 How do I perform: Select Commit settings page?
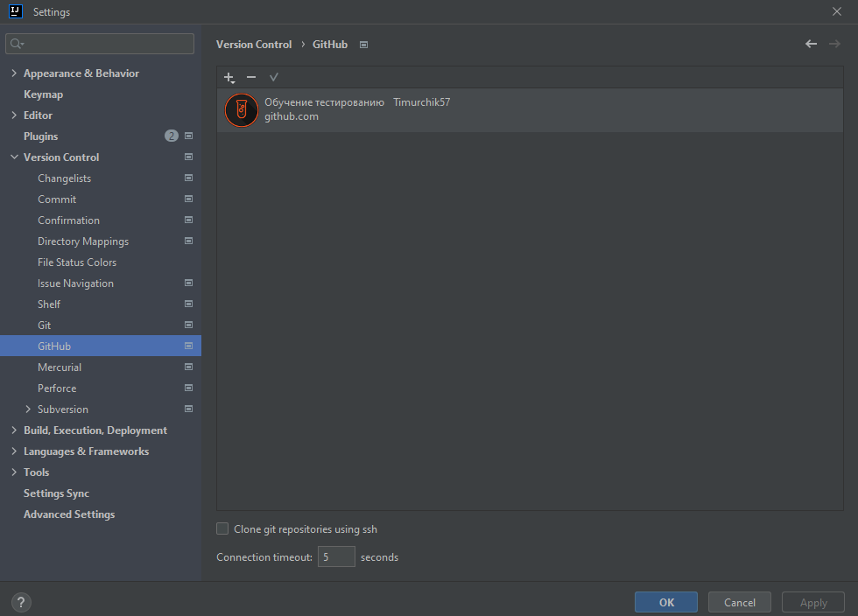click(57, 199)
